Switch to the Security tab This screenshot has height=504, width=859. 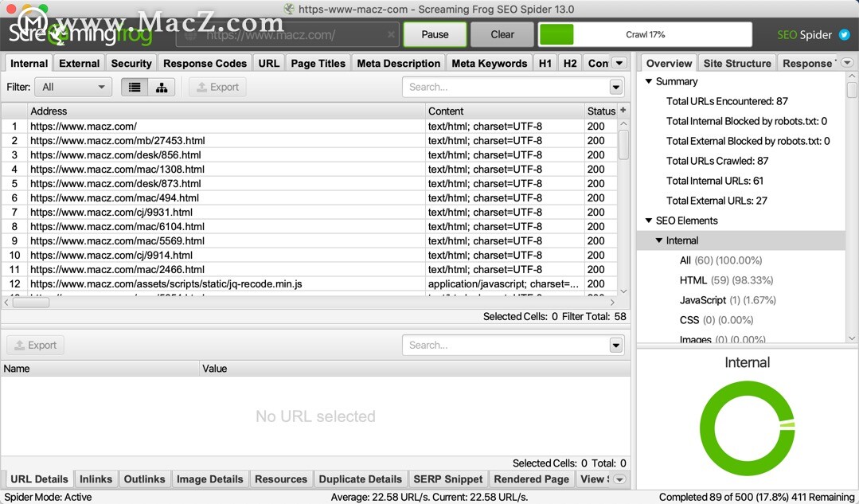click(x=131, y=63)
